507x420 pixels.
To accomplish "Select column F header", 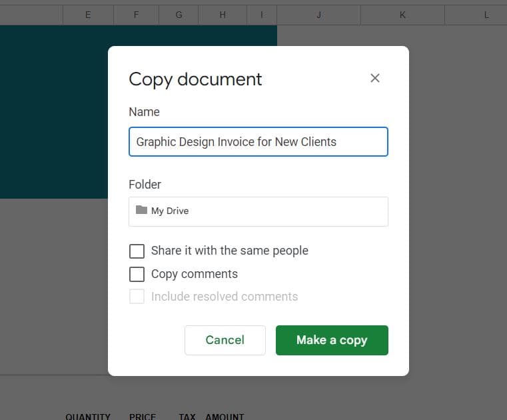I will (136, 15).
